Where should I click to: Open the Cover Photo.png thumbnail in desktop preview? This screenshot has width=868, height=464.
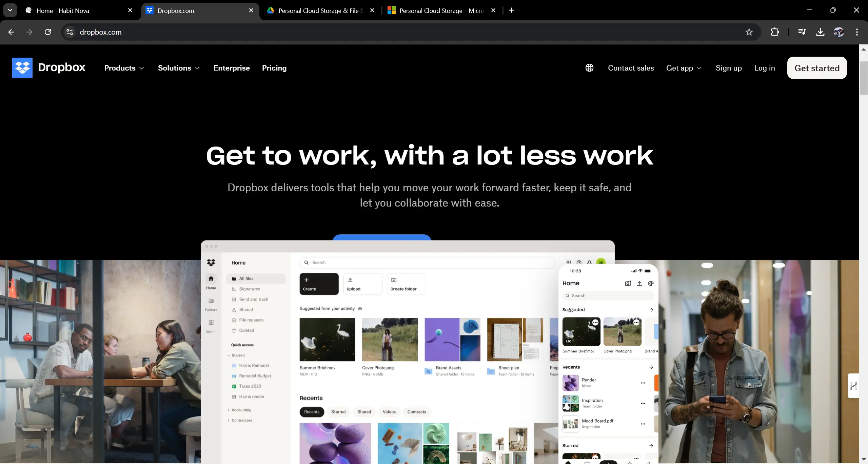[x=390, y=340]
